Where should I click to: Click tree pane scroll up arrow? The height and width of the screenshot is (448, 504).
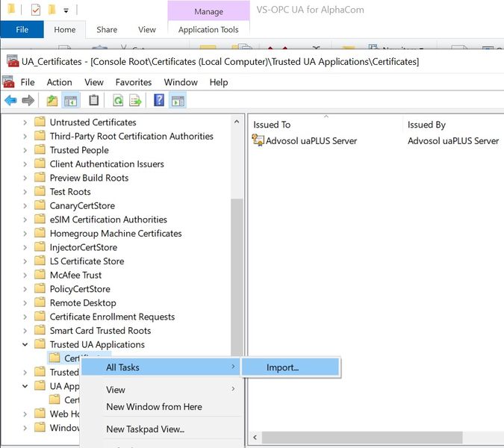237,122
